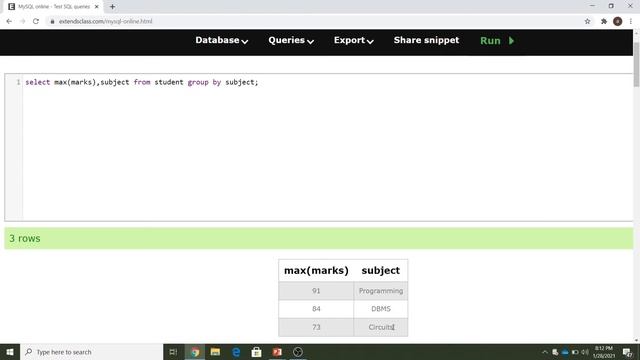Viewport: 640px width, 360px height.
Task: Open the Chrome three-dot menu
Action: click(631, 21)
